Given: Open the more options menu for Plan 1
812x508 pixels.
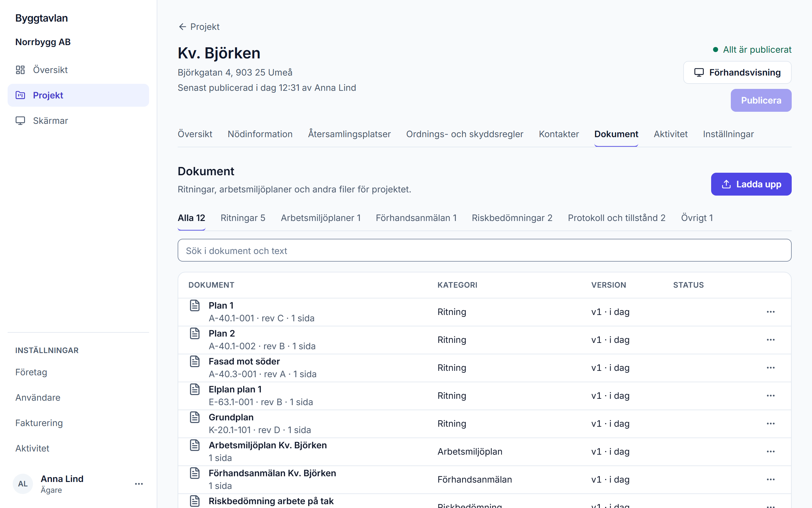Looking at the screenshot, I should (x=771, y=312).
